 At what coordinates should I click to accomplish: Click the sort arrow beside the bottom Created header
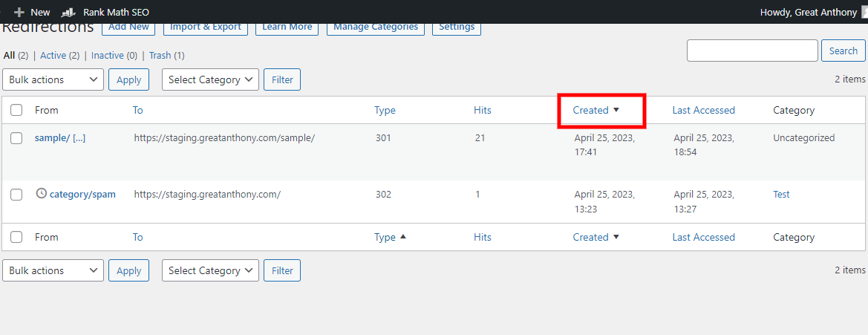pyautogui.click(x=616, y=237)
